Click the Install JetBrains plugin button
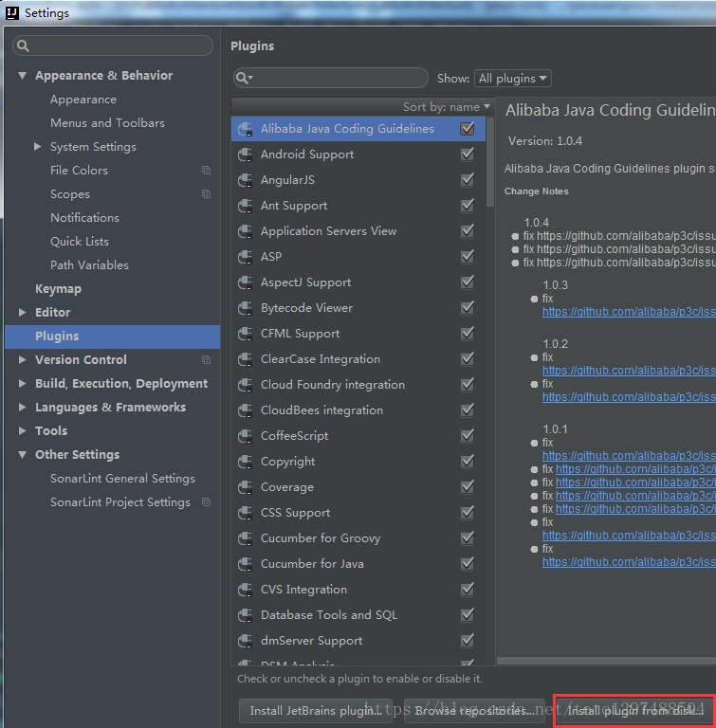 tap(316, 711)
